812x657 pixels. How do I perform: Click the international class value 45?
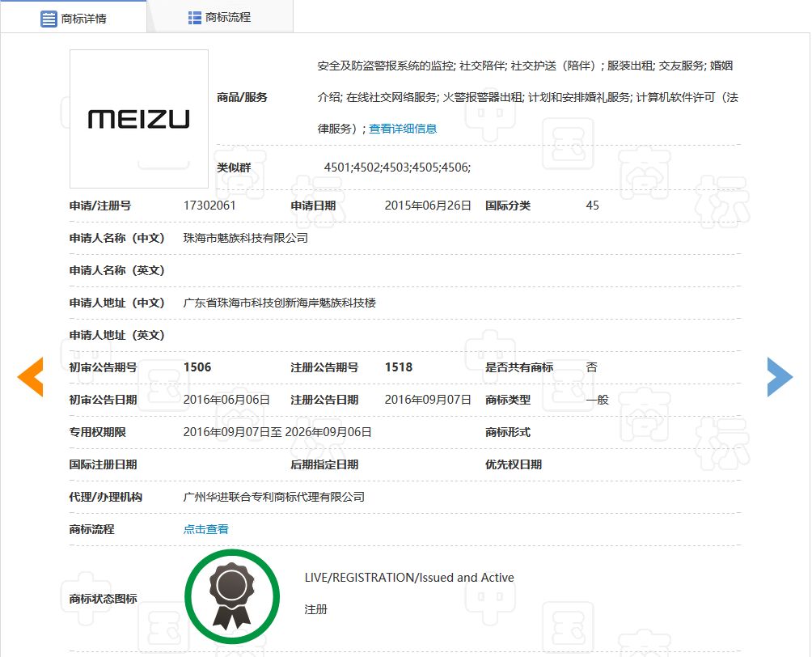pyautogui.click(x=593, y=206)
